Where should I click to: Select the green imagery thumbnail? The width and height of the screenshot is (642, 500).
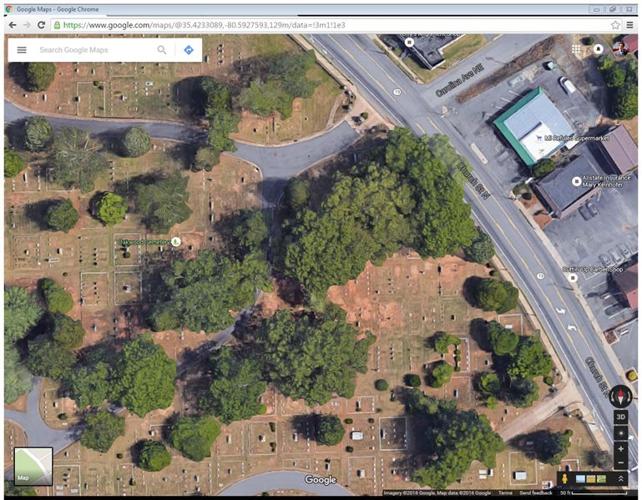[601, 479]
